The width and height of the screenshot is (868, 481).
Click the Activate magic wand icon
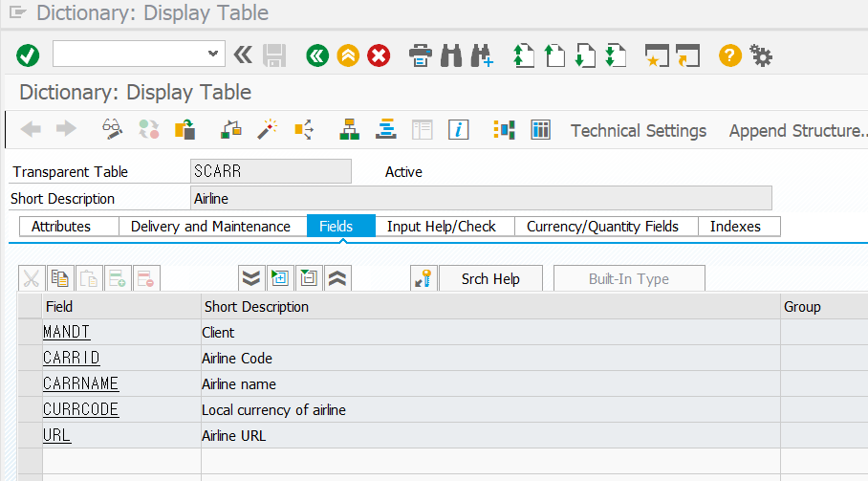click(x=267, y=129)
